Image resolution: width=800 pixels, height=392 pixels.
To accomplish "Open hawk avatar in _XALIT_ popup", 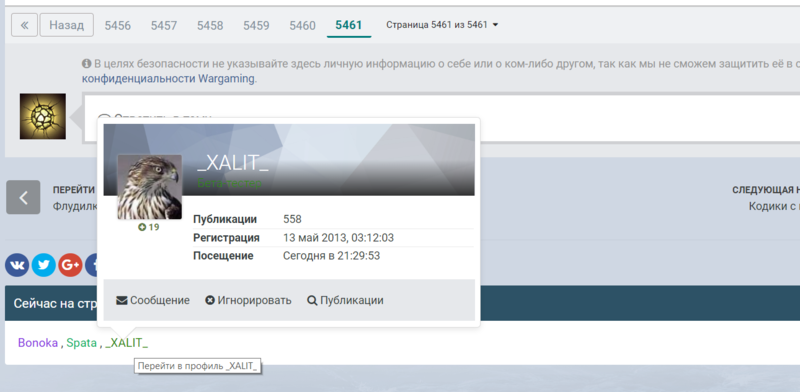I will click(x=149, y=187).
